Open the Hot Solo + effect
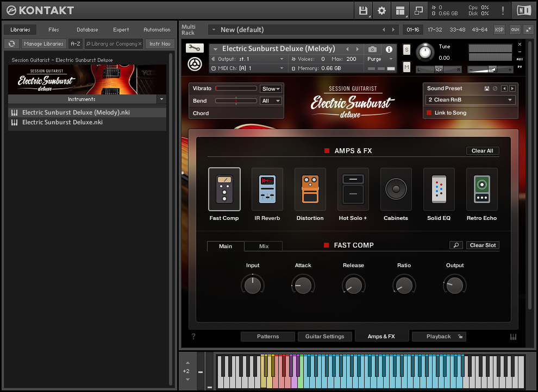The width and height of the screenshot is (538, 392). (x=353, y=189)
